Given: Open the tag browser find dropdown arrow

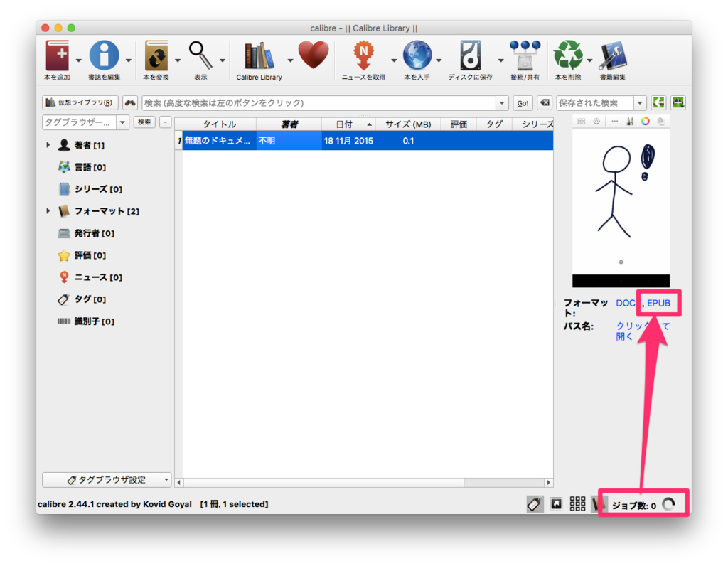Looking at the screenshot, I should pyautogui.click(x=122, y=122).
